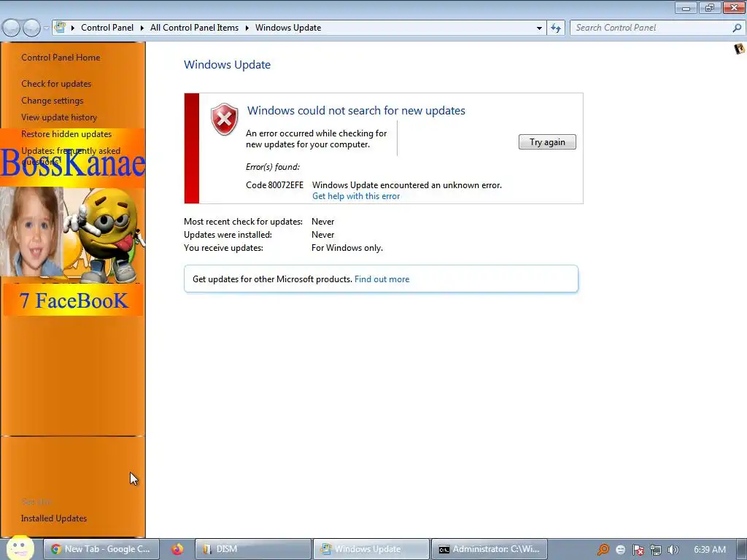Click the Windows Update page heading
Viewport: 747px width, 560px height.
(228, 65)
